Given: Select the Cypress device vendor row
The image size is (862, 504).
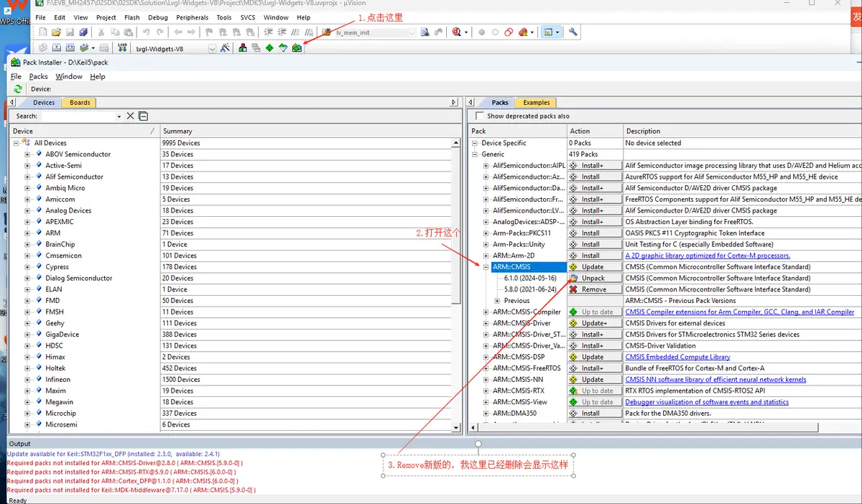Looking at the screenshot, I should [x=57, y=267].
